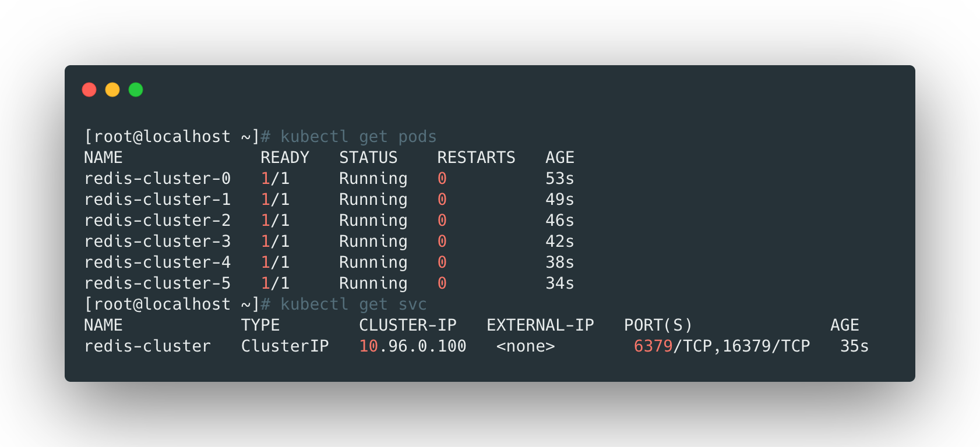The image size is (980, 447).
Task: Click the <none> external IP value
Action: (526, 346)
